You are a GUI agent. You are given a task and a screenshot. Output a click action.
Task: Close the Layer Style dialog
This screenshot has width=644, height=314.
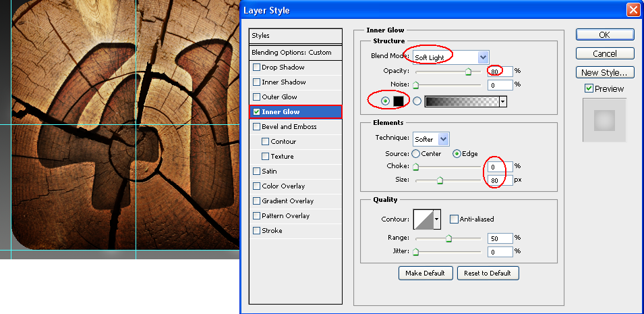pos(633,10)
